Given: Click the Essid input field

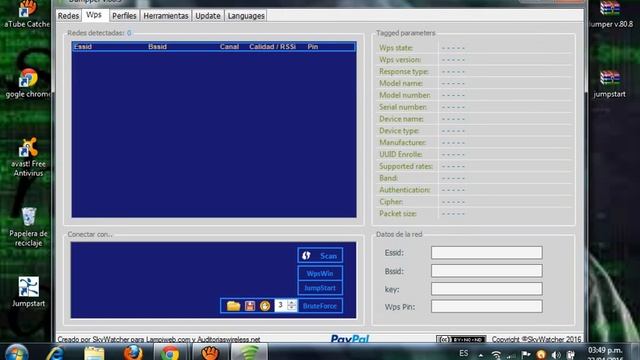Looking at the screenshot, I should pos(487,253).
